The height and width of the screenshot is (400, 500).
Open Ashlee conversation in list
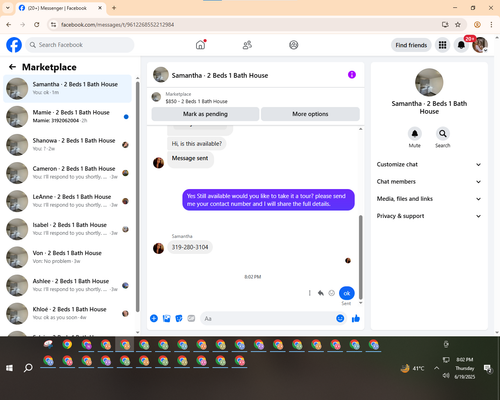pyautogui.click(x=67, y=285)
